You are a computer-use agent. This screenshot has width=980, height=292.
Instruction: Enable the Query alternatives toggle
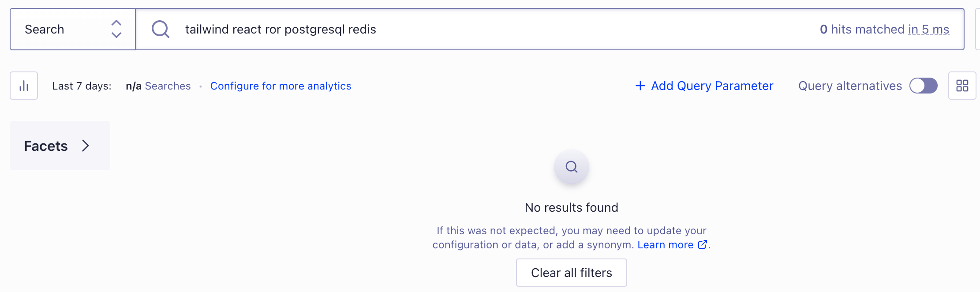[x=924, y=86]
